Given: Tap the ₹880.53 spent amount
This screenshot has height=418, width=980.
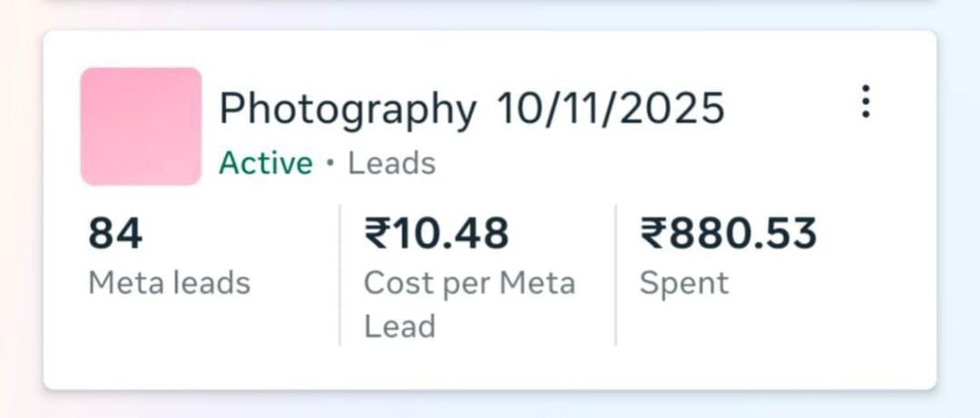Looking at the screenshot, I should 728,234.
